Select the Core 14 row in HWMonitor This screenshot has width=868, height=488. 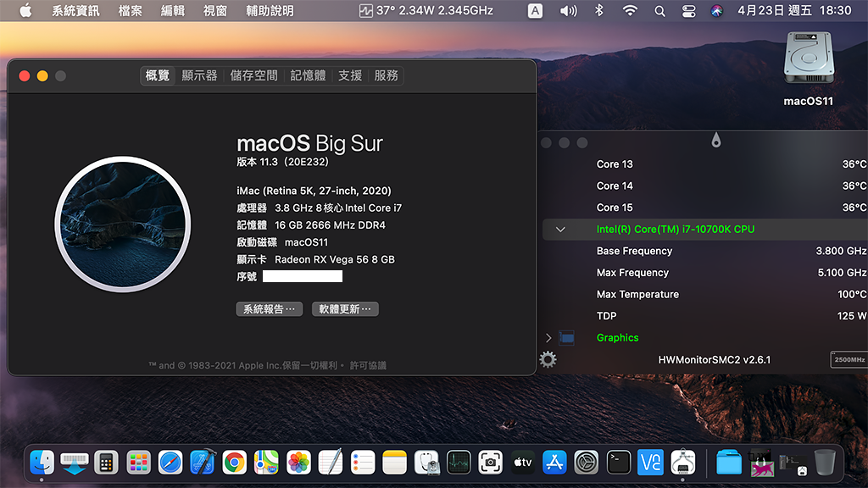click(704, 186)
